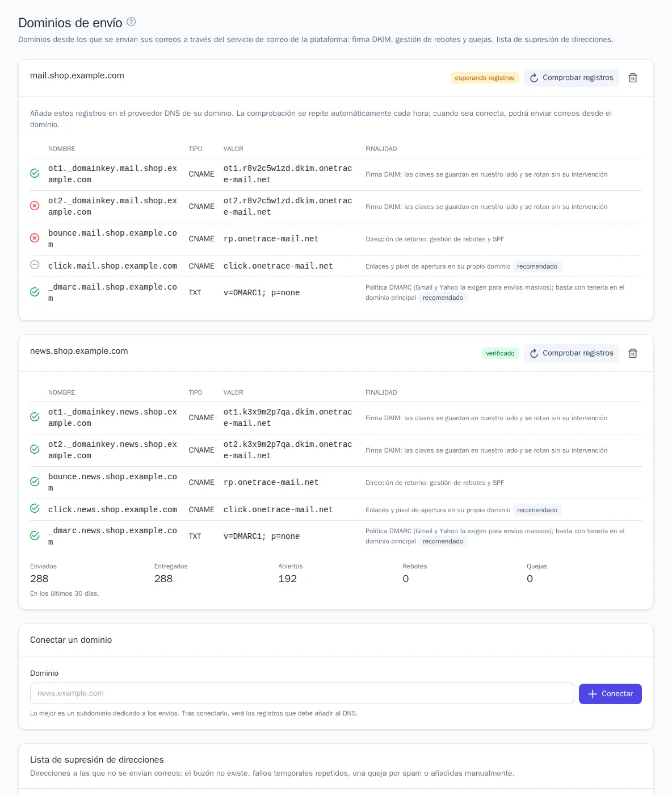Click green check icon for click.news.shop record
The width and height of the screenshot is (672, 795).
tap(35, 508)
